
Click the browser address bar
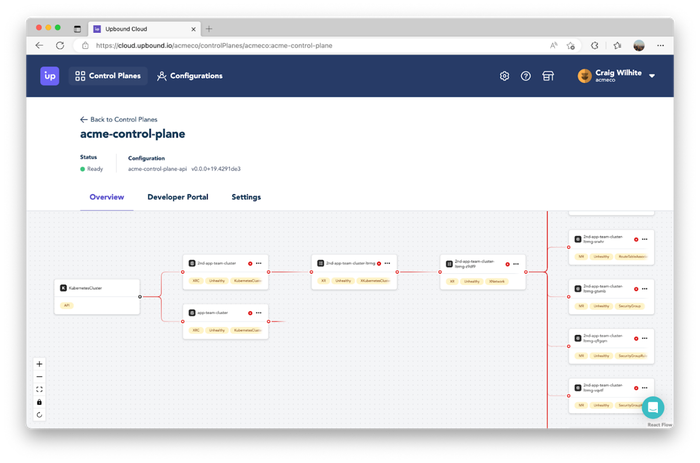tap(300, 45)
